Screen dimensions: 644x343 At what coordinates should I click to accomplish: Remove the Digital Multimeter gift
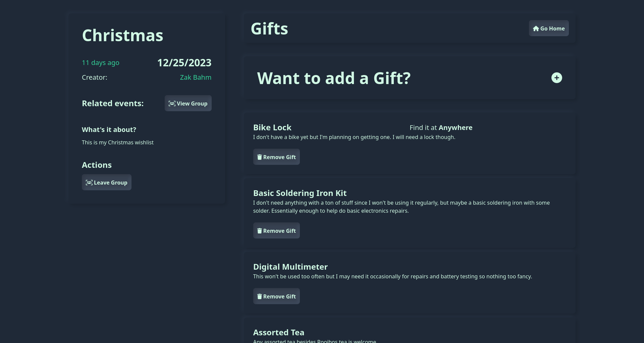click(276, 296)
